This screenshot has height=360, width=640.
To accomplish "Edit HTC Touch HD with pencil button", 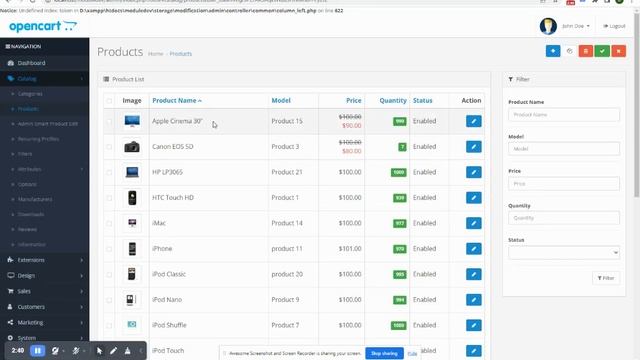I will pyautogui.click(x=473, y=198).
